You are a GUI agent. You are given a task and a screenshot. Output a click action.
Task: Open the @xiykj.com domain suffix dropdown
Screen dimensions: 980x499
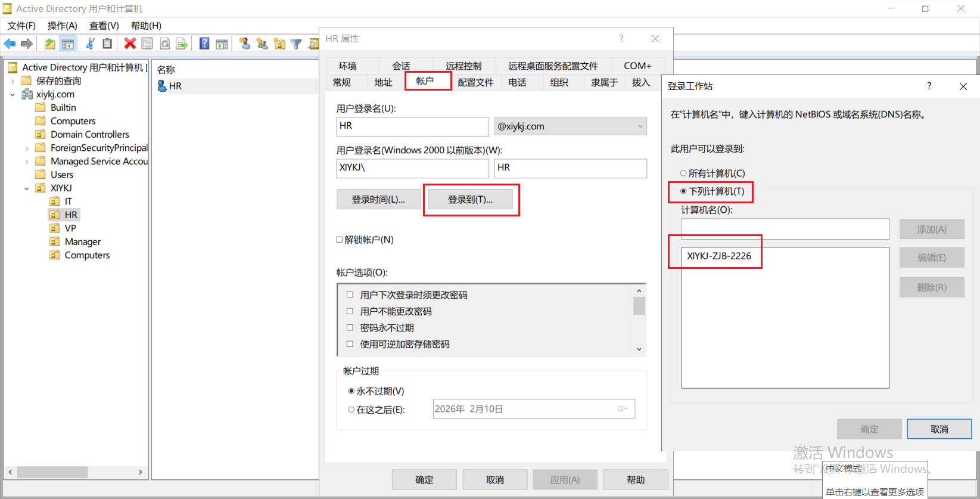coord(571,126)
